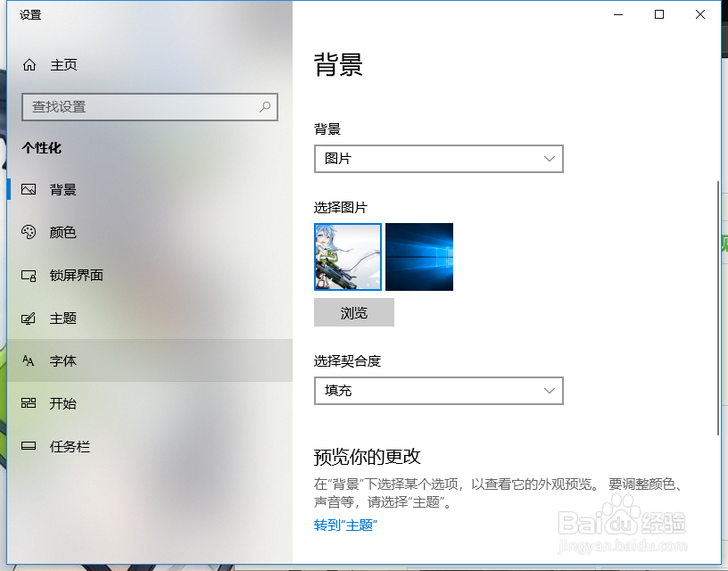Viewport: 728px width, 571px height.
Task: Expand the background picture selection dropdown arrow
Action: pyautogui.click(x=550, y=159)
